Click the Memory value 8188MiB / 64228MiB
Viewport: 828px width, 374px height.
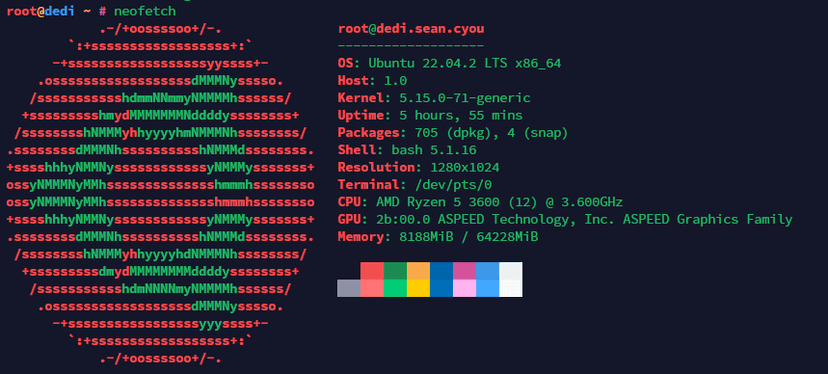click(468, 237)
